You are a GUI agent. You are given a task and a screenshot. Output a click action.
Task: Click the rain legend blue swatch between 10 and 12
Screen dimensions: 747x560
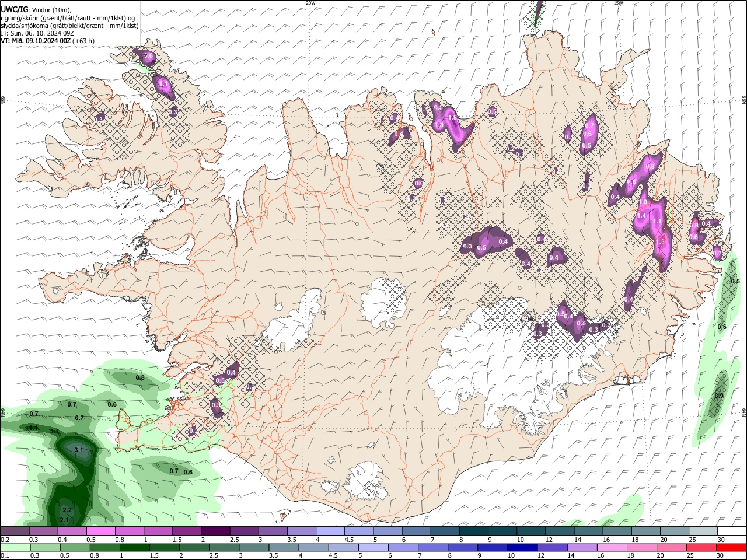click(522, 547)
